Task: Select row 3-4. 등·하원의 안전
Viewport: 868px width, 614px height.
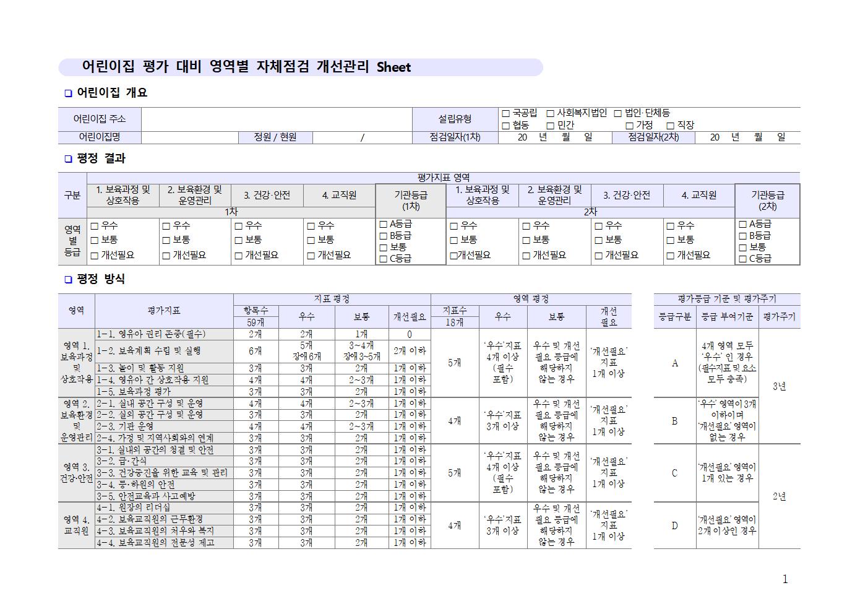Action: (x=164, y=485)
